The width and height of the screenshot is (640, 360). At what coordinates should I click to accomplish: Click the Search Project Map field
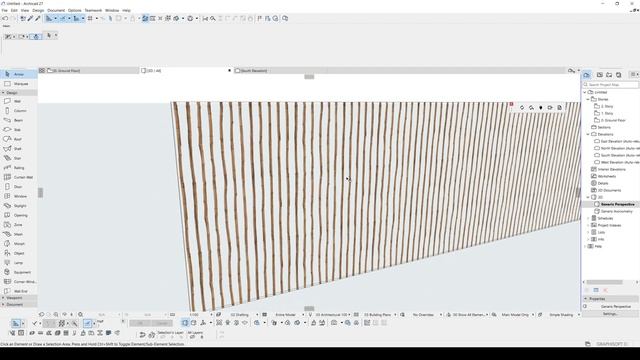(x=610, y=84)
